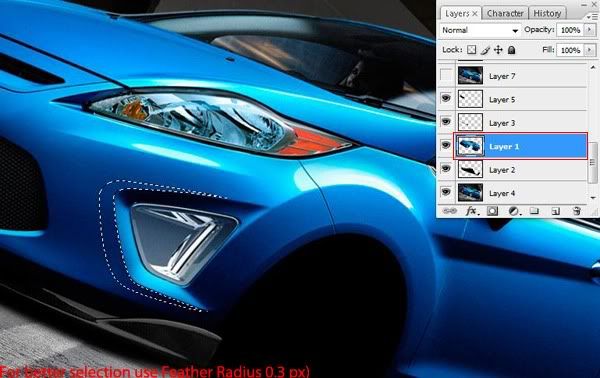The height and width of the screenshot is (378, 600).
Task: Create new fill or adjustment layer
Action: pos(514,211)
